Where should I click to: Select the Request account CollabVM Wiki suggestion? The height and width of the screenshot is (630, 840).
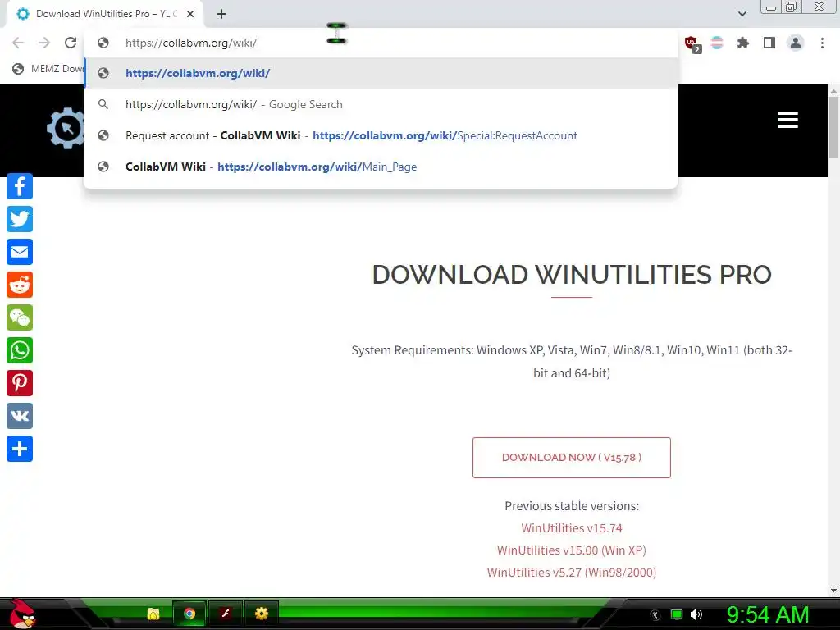click(381, 135)
